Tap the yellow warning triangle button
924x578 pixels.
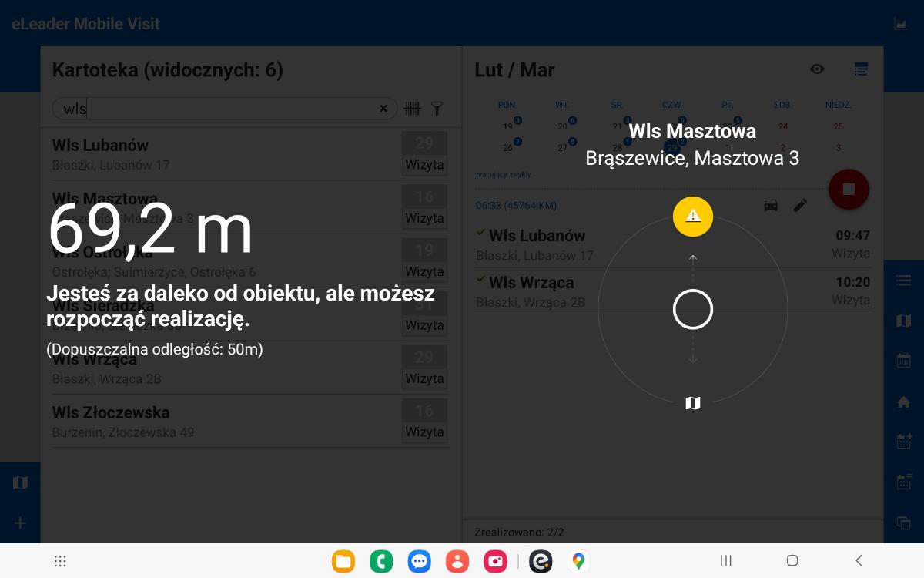(693, 217)
